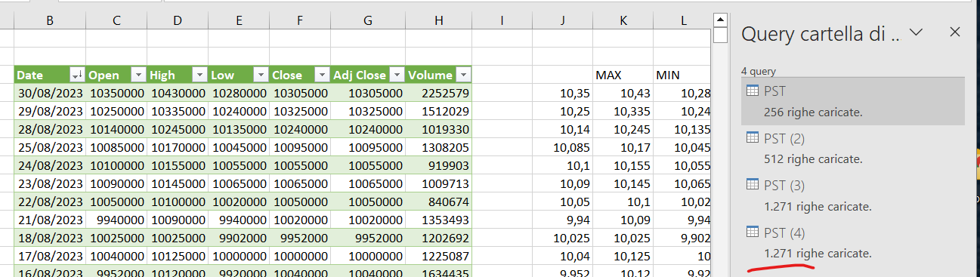
Task: Select column F header
Action: point(300,21)
